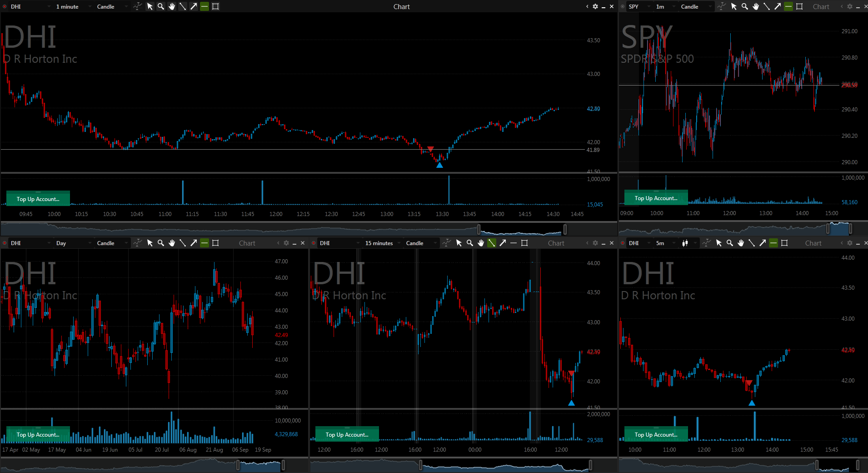Toggle red link indicator of DHI 5m chart
Image resolution: width=868 pixels, height=473 pixels.
pos(623,243)
